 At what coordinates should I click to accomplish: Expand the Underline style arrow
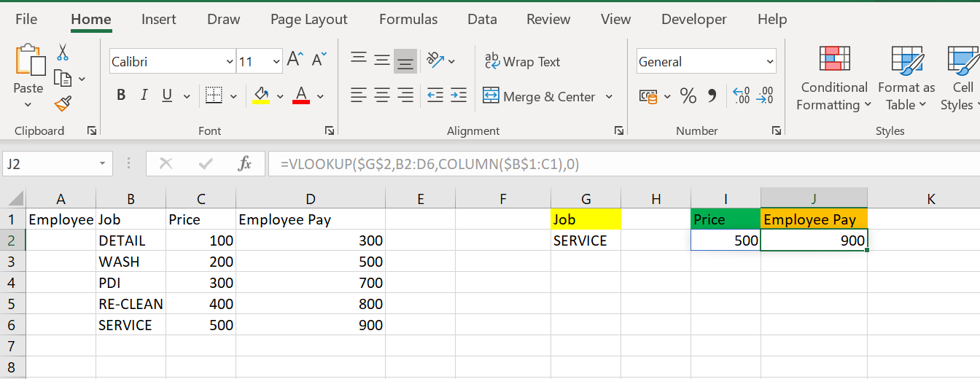point(187,96)
